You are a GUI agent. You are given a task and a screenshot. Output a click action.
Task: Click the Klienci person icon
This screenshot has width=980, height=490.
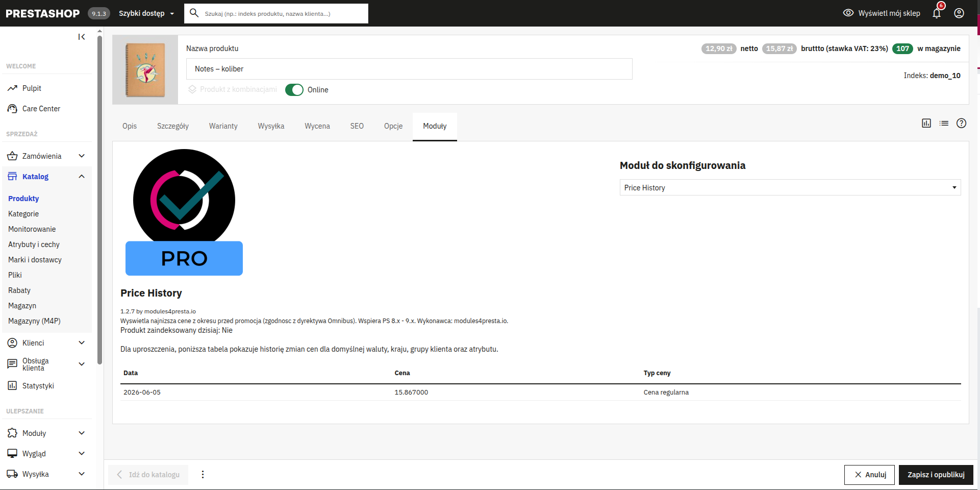[12, 343]
